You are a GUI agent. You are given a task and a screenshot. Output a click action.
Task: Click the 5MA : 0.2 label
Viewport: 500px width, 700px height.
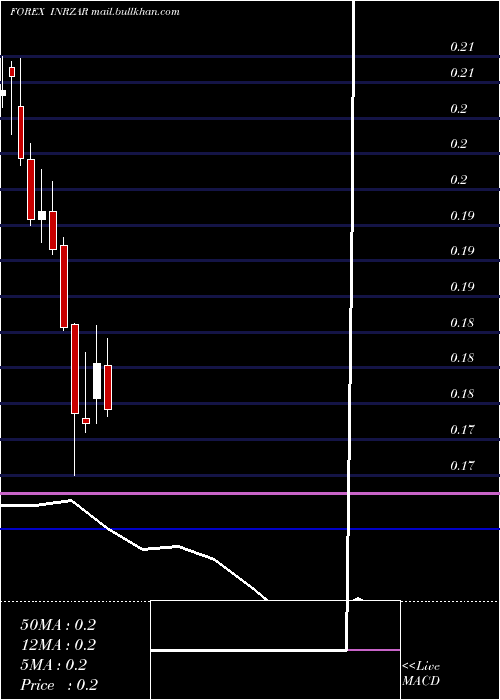[54, 665]
